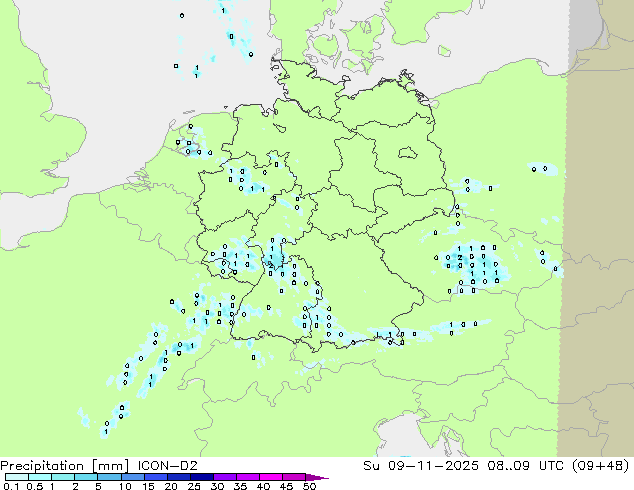Select the 10–15 mm legend color swatch
This screenshot has width=634, height=490.
click(133, 477)
